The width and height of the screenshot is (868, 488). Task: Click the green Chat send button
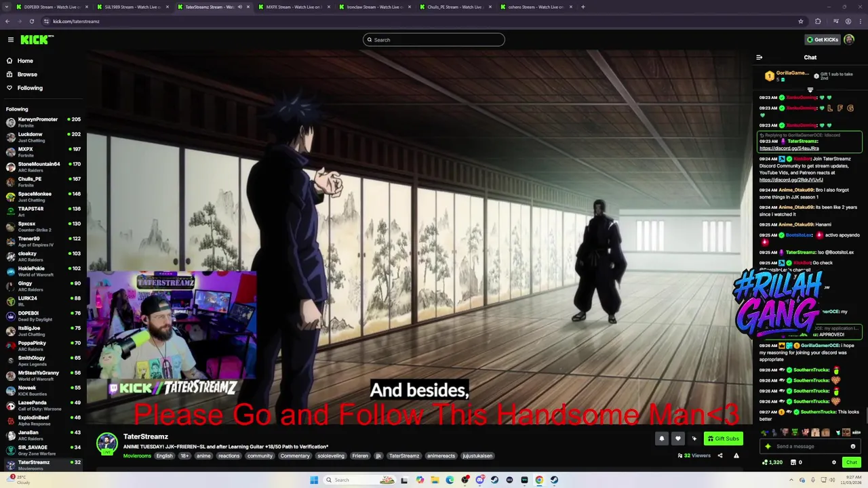tap(852, 462)
